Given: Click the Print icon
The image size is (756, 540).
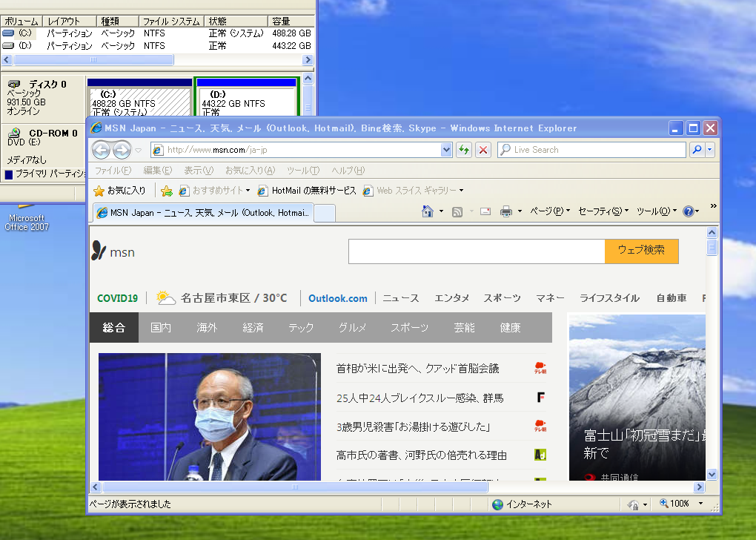Looking at the screenshot, I should pos(505,211).
